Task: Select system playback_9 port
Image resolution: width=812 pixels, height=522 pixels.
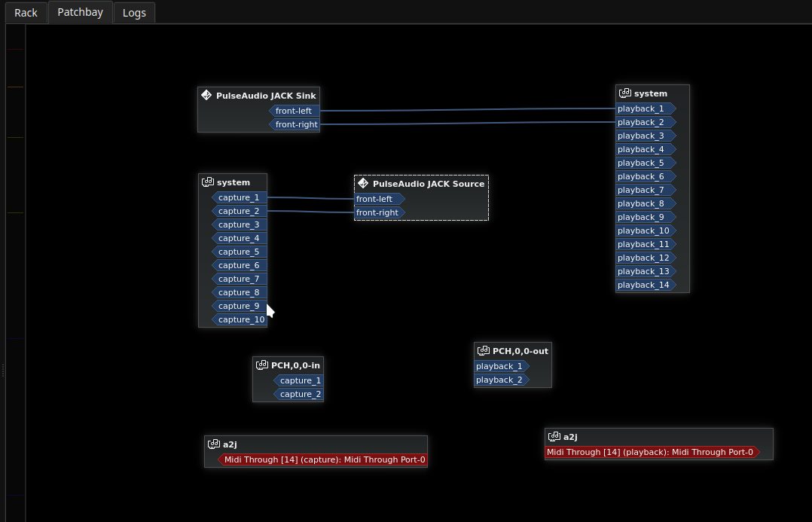Action: (x=646, y=217)
